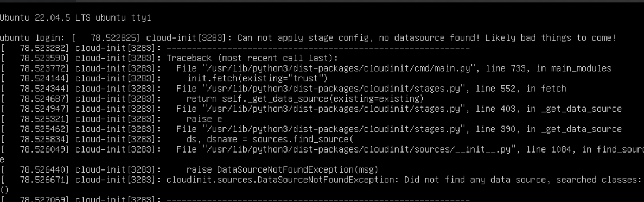The width and height of the screenshot is (644, 202).
Task: Click the 'Ubuntu 22.04.5 LTS ubuntu tty1' banner
Action: click(75, 18)
